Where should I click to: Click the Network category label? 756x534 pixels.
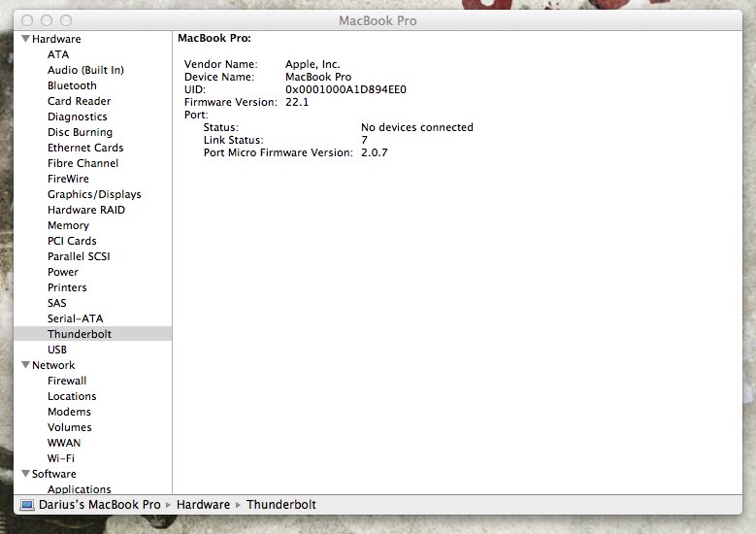53,365
